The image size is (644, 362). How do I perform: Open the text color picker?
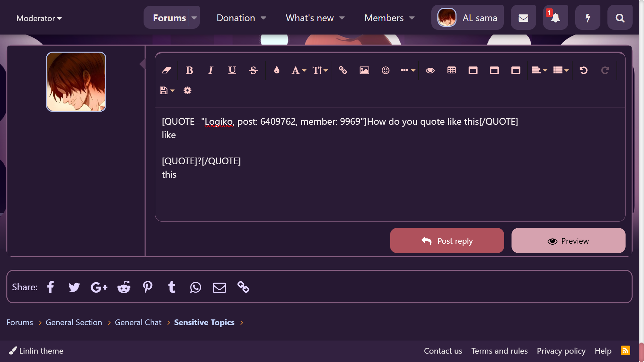(276, 70)
